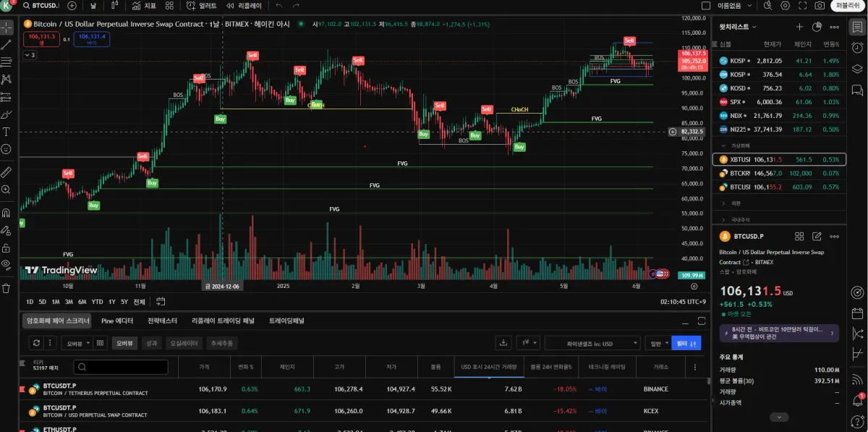Switch to the Pine 에디터 tab
Screen dimensions: 868x432
point(117,321)
